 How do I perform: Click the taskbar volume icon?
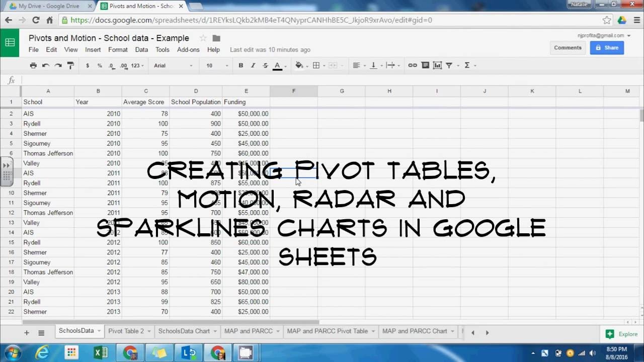pos(593,353)
